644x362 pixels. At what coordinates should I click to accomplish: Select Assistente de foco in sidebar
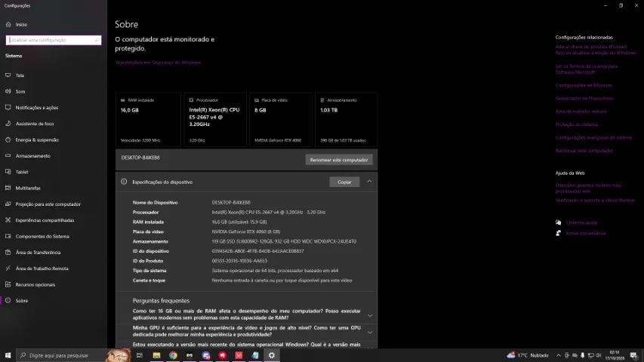[54, 124]
